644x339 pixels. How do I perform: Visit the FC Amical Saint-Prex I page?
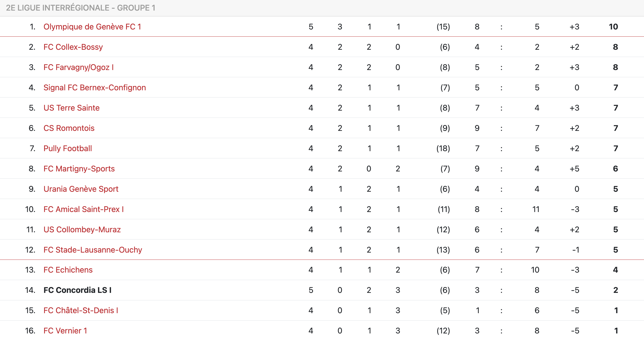click(x=84, y=209)
